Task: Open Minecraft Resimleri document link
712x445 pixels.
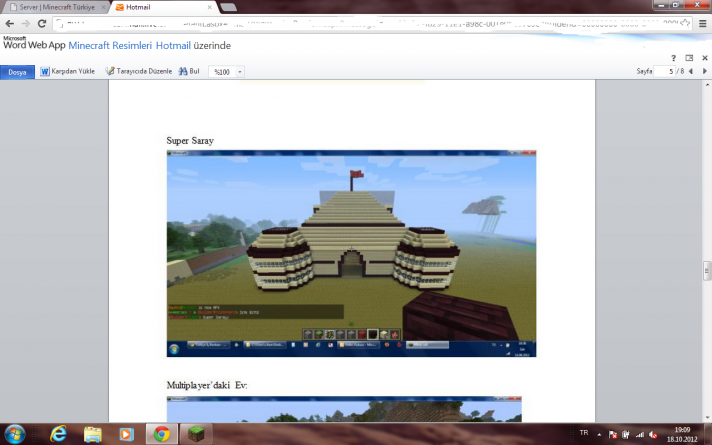Action: 110,45
